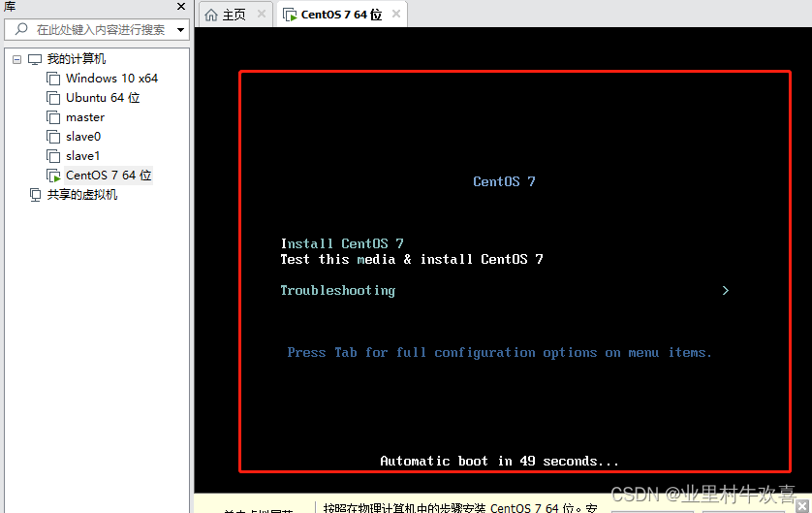
Task: Open the search filter dropdown arrow
Action: point(180,30)
